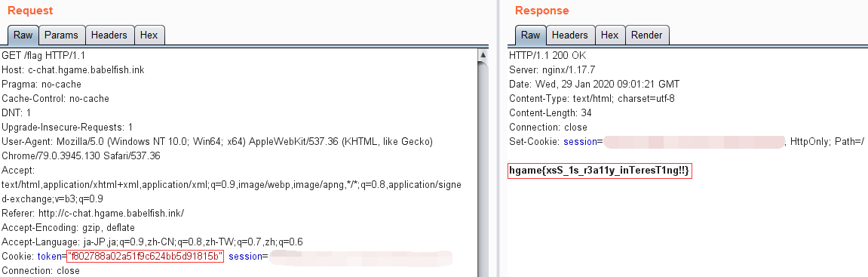Click the 'Request' panel heading
This screenshot has width=868, height=277.
coord(30,11)
